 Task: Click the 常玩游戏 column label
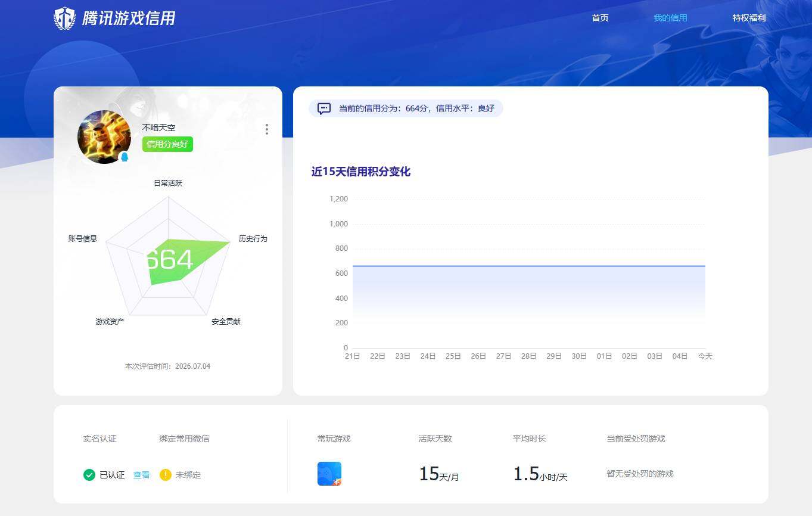[334, 439]
